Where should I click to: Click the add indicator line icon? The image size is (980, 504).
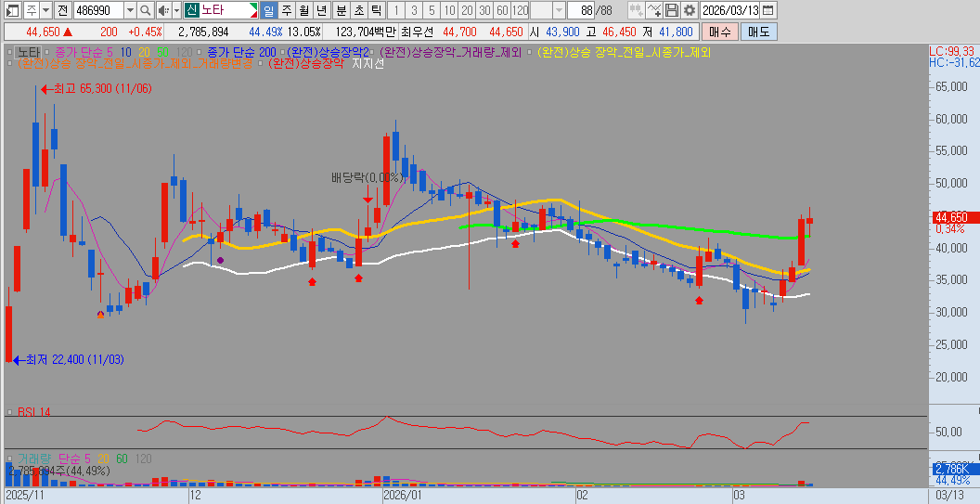653,10
